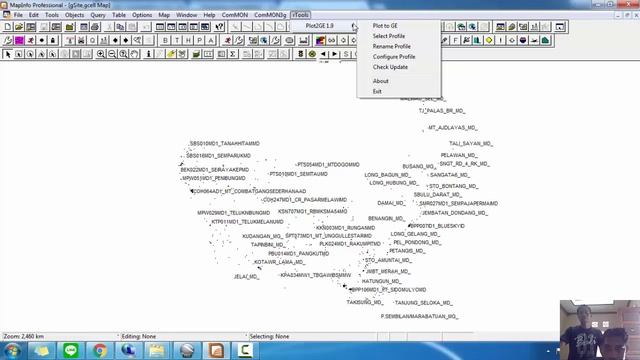
Task: Click the TANJUNG_SELOKA_MD_ map label
Action: point(423,303)
